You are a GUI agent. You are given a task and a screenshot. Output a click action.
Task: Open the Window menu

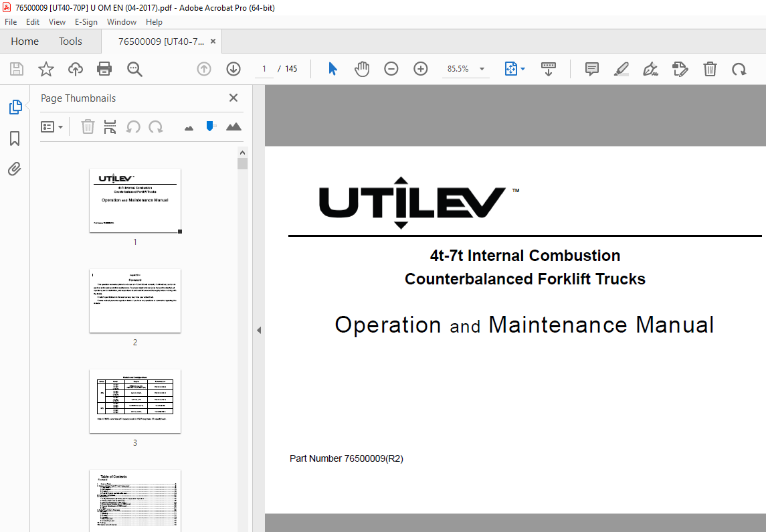tap(122, 22)
